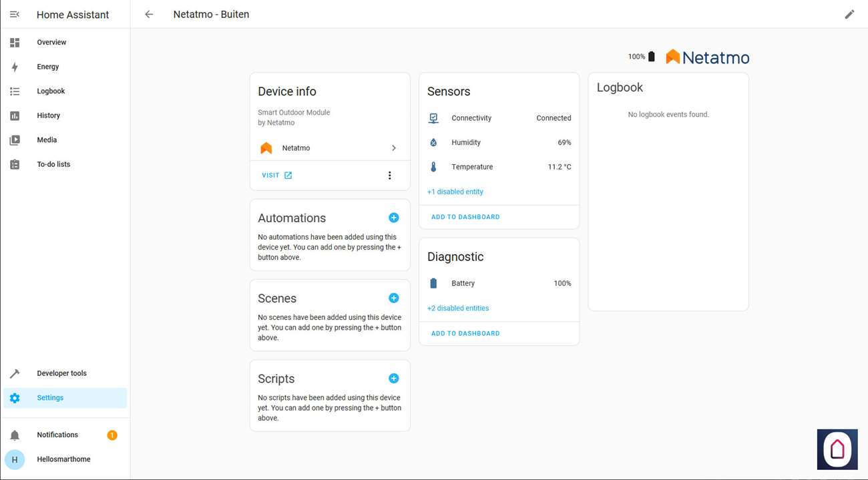Open the three-dot device menu
The width and height of the screenshot is (868, 480).
point(390,176)
